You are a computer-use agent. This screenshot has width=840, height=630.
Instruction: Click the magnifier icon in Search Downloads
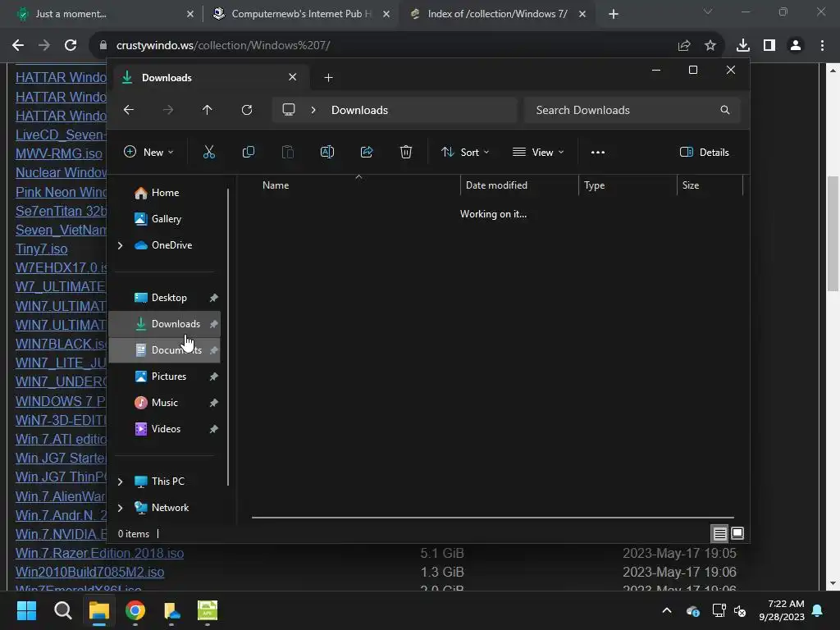(725, 110)
